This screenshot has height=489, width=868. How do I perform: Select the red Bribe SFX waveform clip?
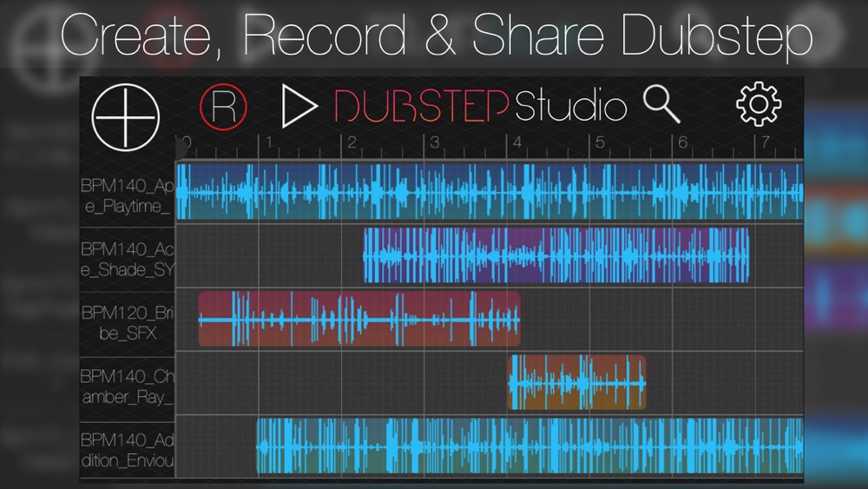coord(358,320)
